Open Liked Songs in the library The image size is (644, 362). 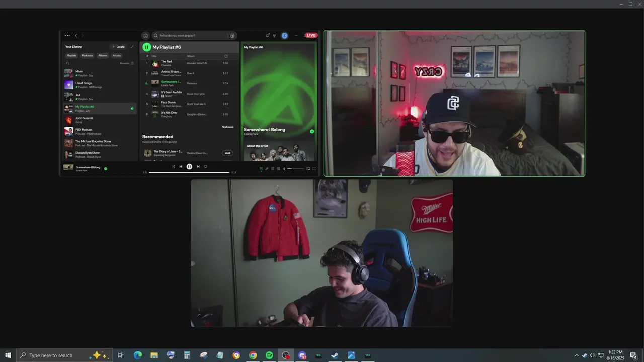pos(100,85)
